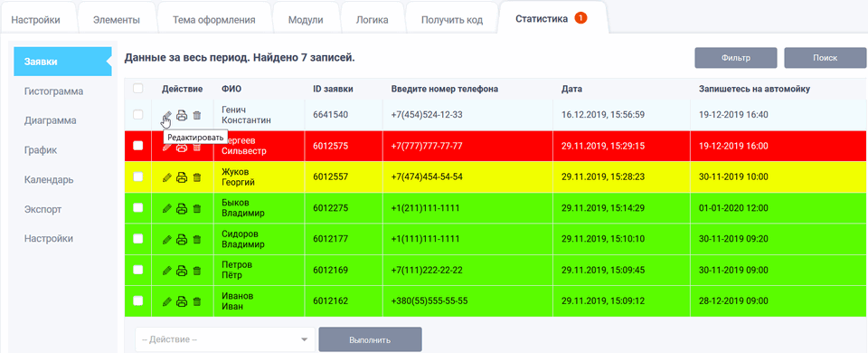This screenshot has width=868, height=353.
Task: Edit the Петров Пётр request
Action: click(x=166, y=271)
